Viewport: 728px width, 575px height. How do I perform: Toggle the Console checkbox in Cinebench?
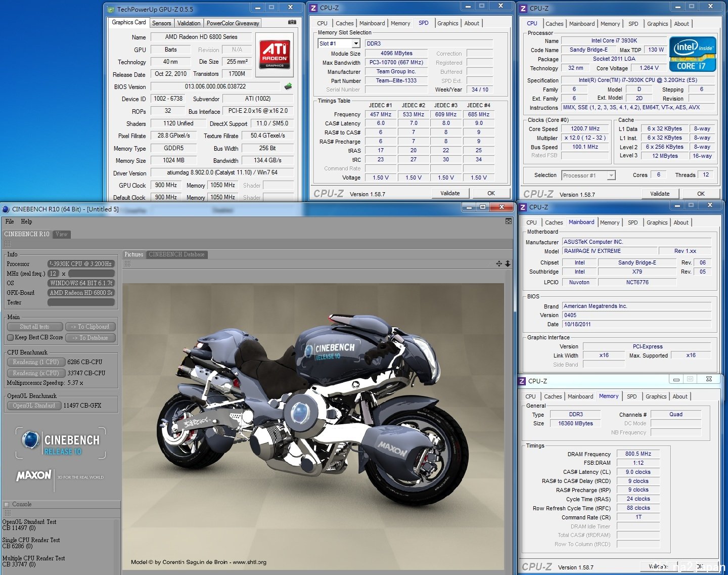7,504
